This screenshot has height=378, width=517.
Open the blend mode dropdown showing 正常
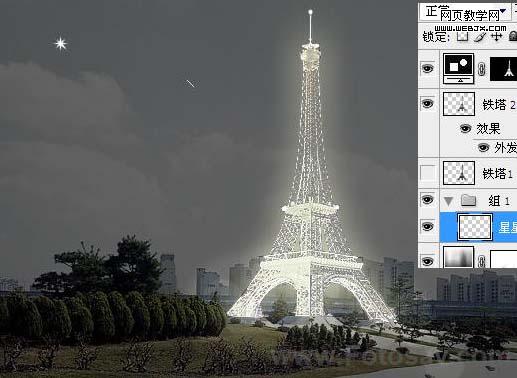pyautogui.click(x=464, y=12)
